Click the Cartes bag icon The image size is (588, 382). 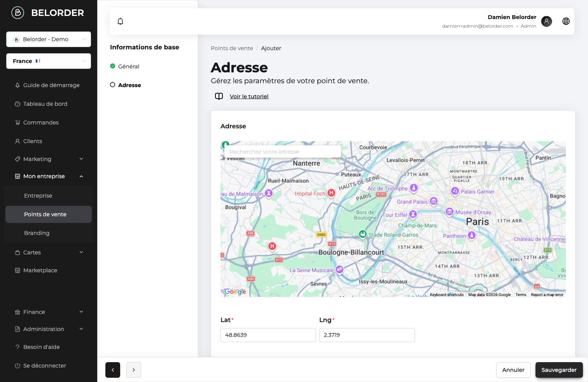pyautogui.click(x=17, y=252)
